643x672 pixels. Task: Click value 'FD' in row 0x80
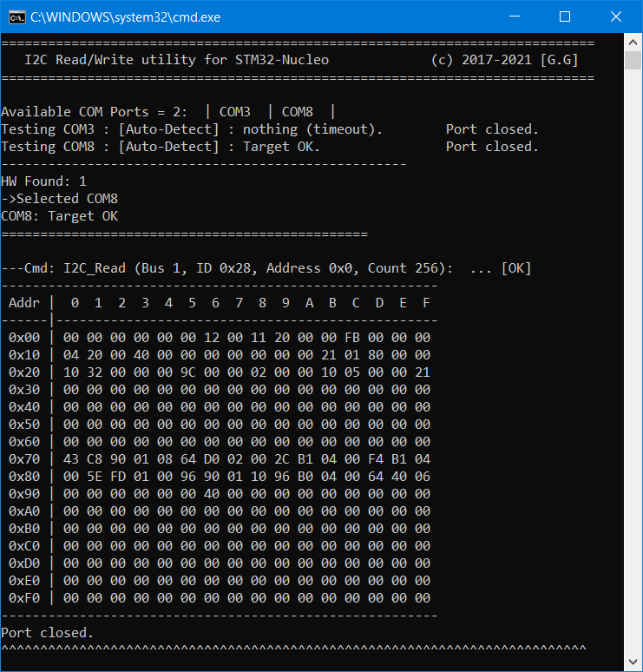coord(118,477)
